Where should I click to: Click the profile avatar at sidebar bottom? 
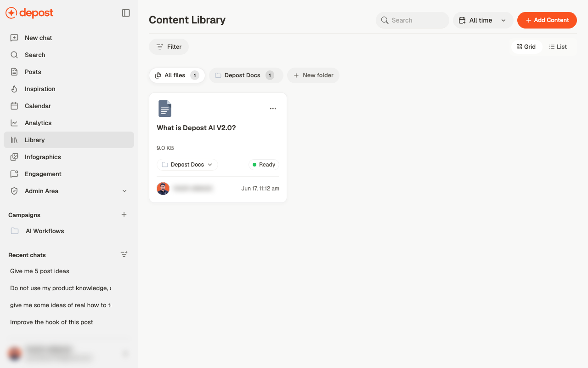click(15, 354)
